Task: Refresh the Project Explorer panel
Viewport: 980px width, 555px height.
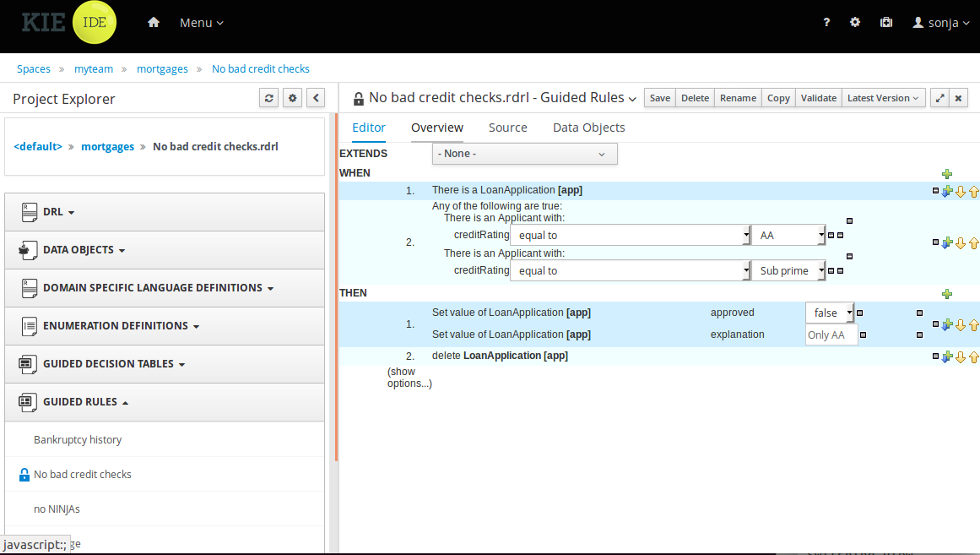Action: (269, 98)
